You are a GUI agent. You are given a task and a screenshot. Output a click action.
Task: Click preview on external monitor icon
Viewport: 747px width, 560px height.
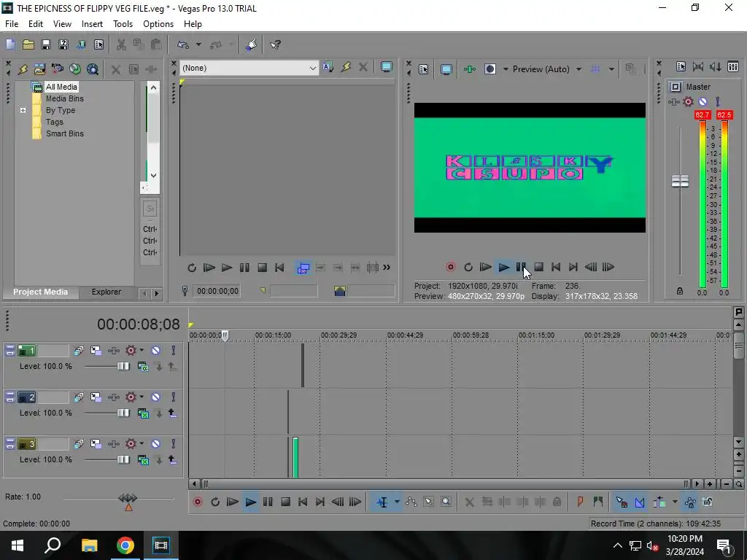click(446, 69)
